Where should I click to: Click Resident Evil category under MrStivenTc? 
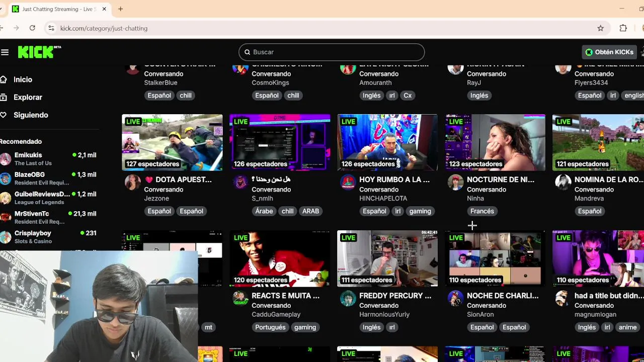pyautogui.click(x=39, y=222)
